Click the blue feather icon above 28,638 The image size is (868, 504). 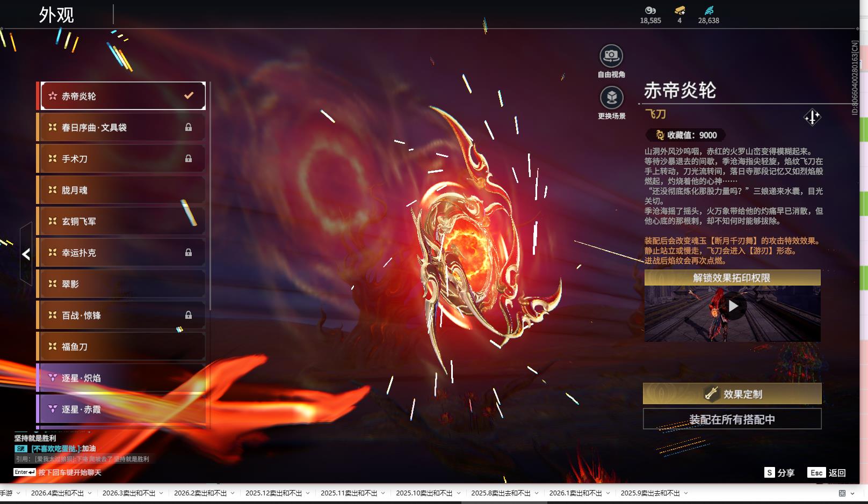[708, 10]
